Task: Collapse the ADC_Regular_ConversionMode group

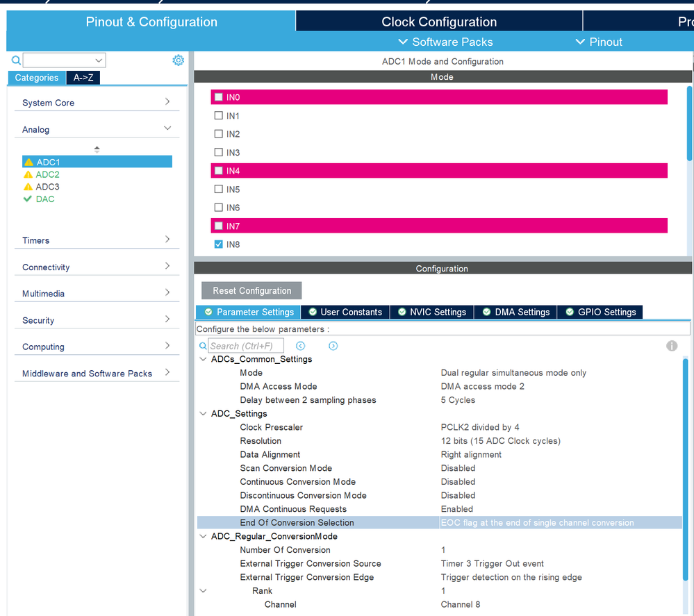Action: 203,536
